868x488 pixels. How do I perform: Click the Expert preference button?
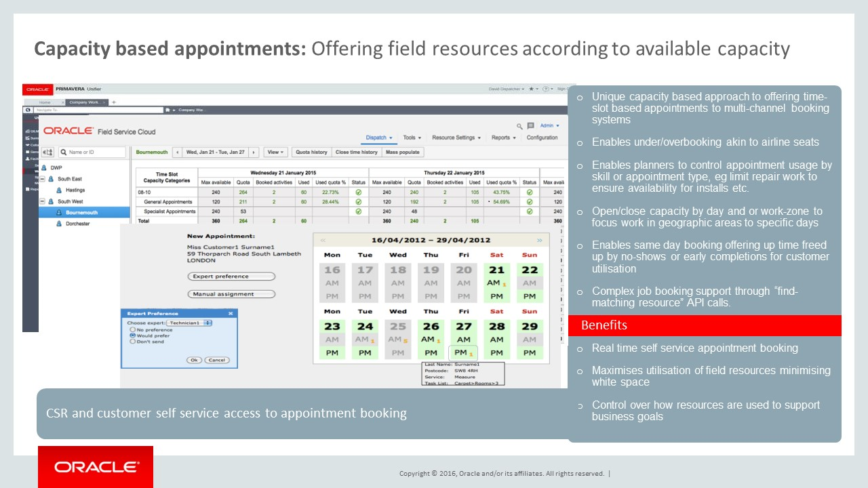click(x=231, y=277)
